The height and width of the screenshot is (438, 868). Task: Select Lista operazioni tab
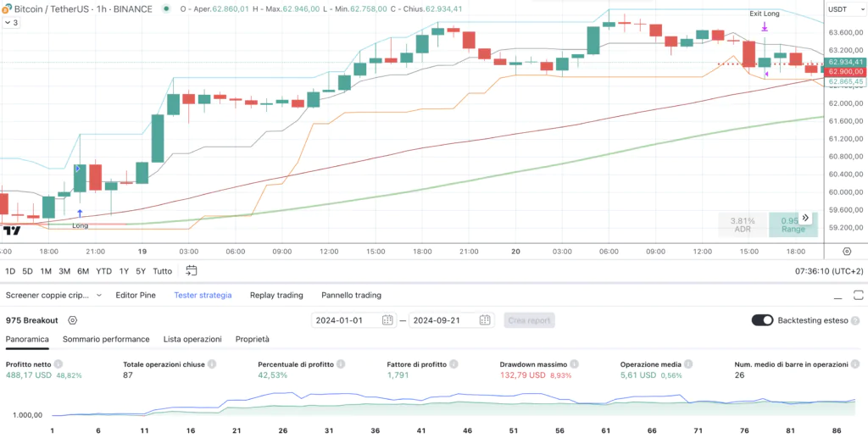coord(192,339)
